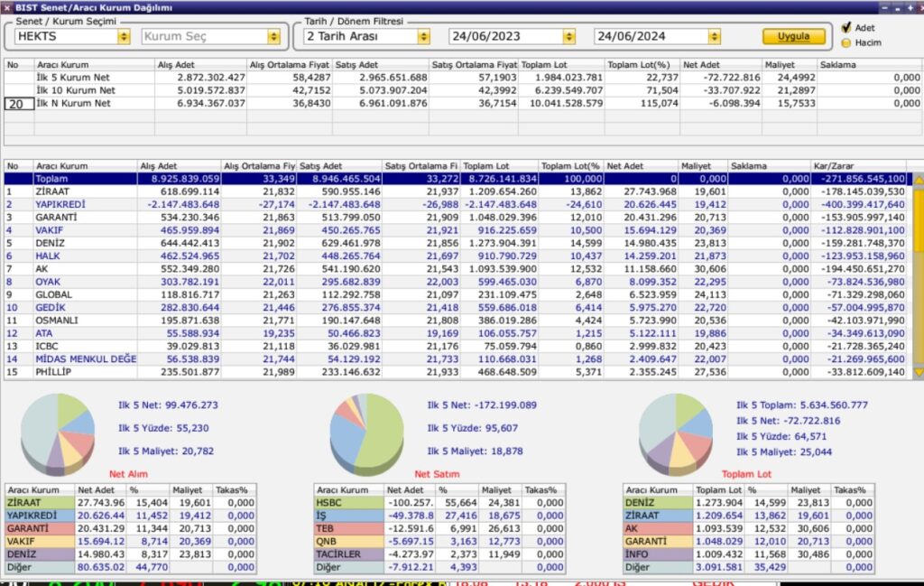Select the YAPIKREDİ row in main table

(455, 205)
